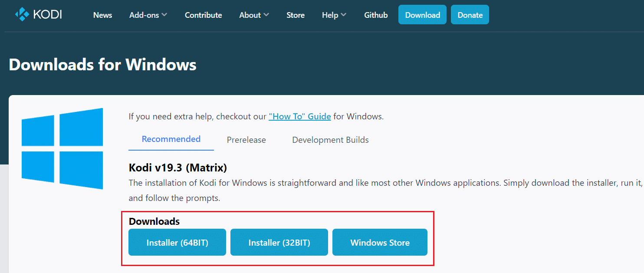Select the Recommended tab
Image resolution: width=644 pixels, height=273 pixels.
click(x=171, y=139)
